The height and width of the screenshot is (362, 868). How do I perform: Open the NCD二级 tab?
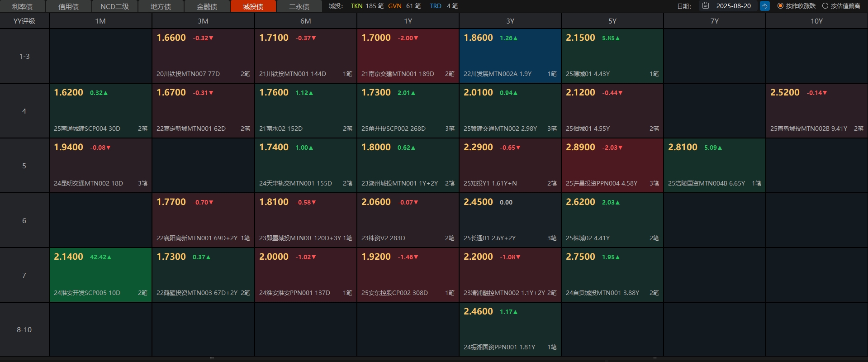115,6
